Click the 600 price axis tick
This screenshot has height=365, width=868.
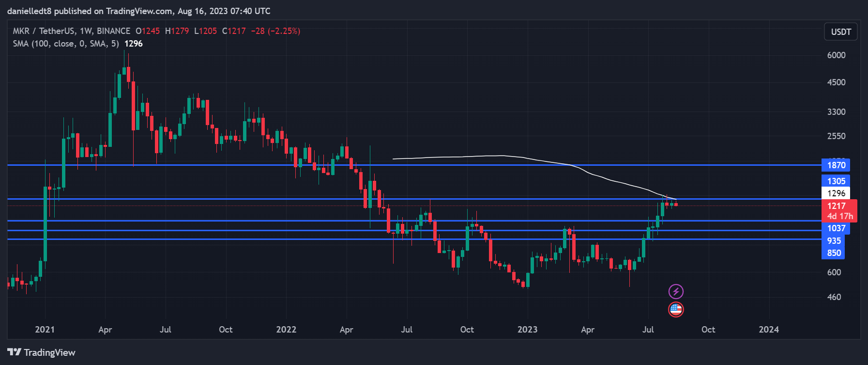coord(834,272)
